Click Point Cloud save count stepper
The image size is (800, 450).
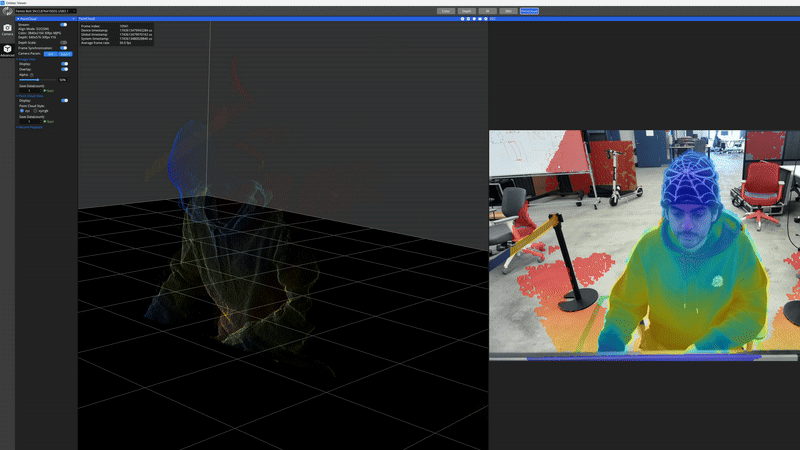[x=41, y=122]
